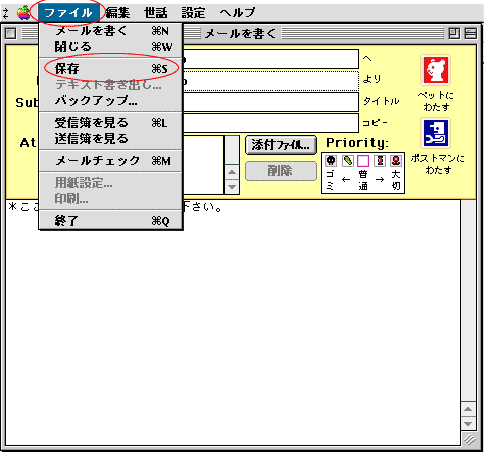Image resolution: width=484 pixels, height=452 pixels.
Task: Click the window zoom box icon
Action: pos(454,33)
